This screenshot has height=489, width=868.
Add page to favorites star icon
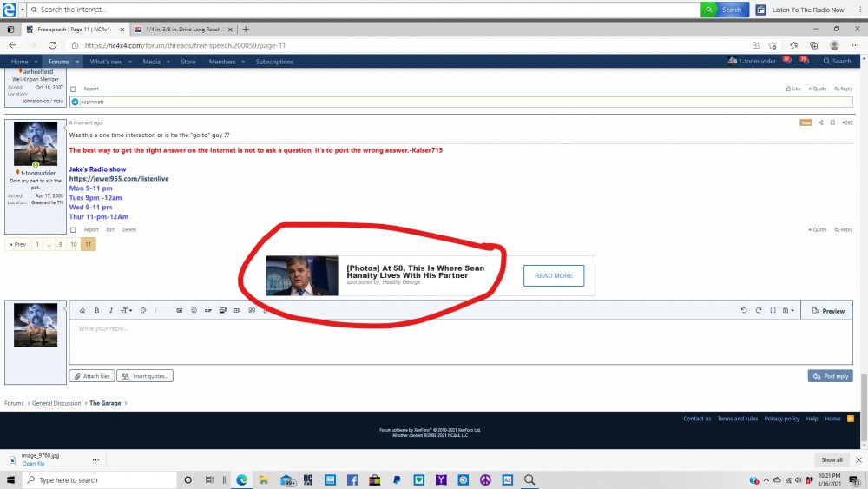point(773,45)
